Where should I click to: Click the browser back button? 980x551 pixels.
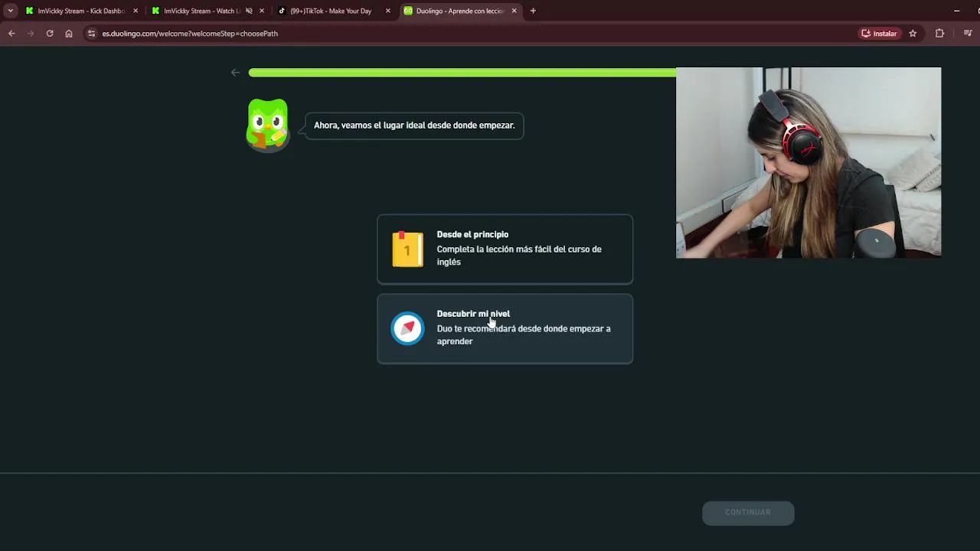click(11, 34)
